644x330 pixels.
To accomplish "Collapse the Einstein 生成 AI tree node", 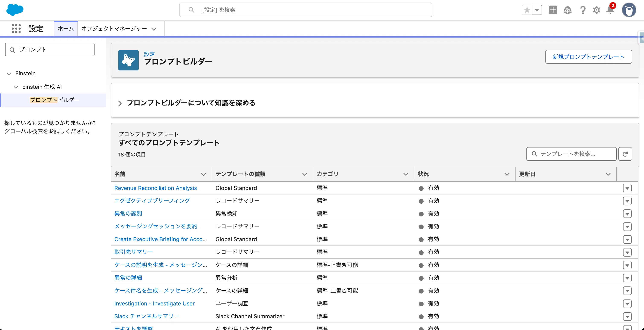I will tap(16, 87).
